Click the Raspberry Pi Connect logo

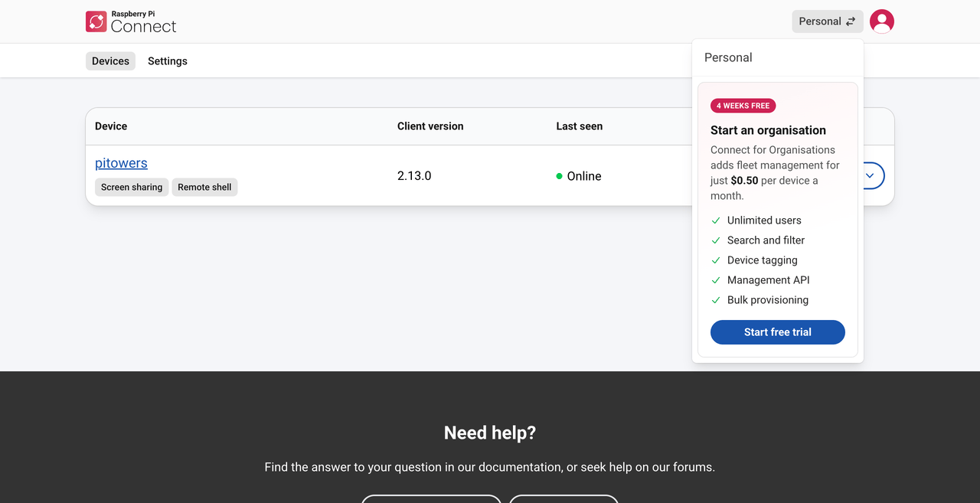131,21
